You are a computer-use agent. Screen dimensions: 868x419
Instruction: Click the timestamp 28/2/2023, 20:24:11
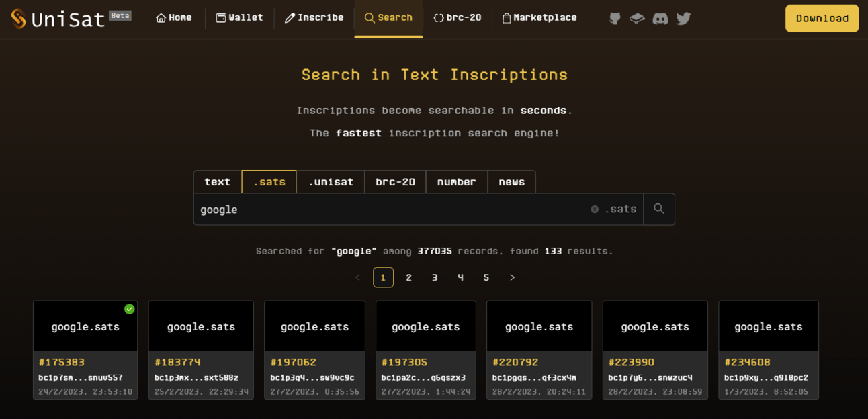(539, 392)
